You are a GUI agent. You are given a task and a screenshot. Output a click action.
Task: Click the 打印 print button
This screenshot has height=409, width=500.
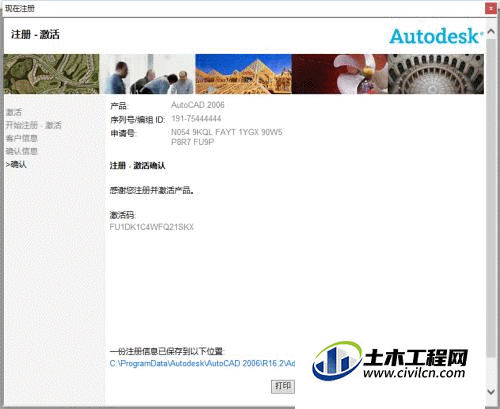pyautogui.click(x=283, y=386)
